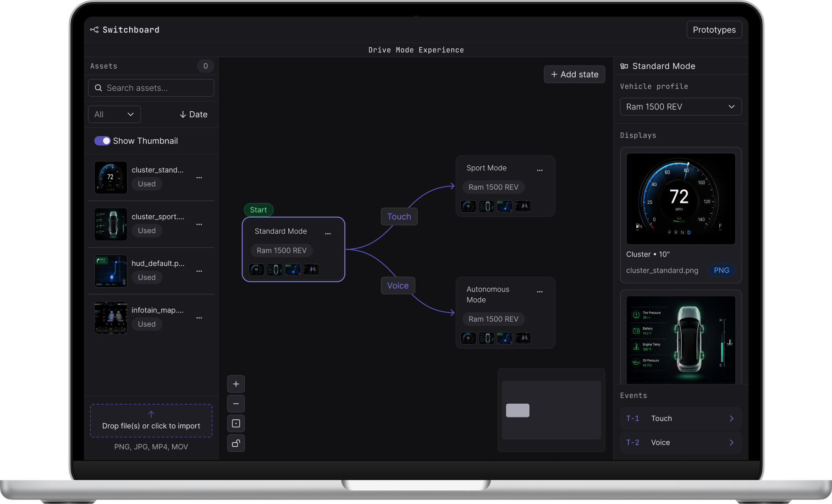Click the Touch transition label
This screenshot has width=832, height=504.
tap(399, 217)
